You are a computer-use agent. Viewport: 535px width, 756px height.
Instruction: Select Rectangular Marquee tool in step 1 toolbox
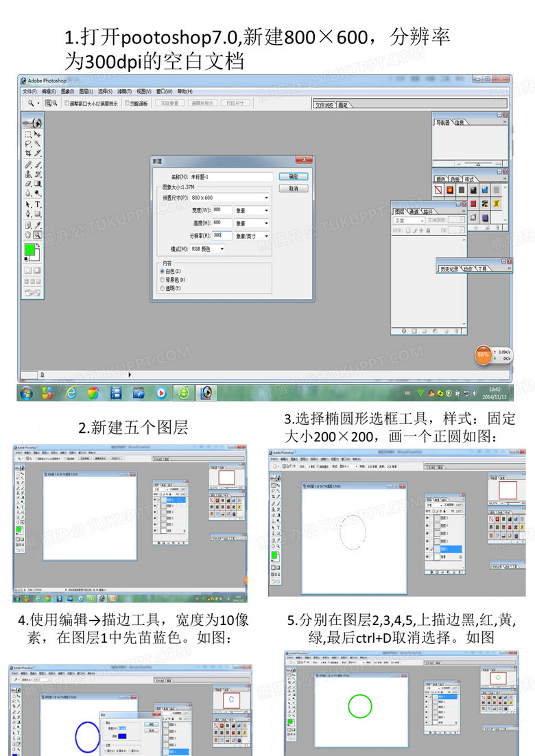pos(28,134)
